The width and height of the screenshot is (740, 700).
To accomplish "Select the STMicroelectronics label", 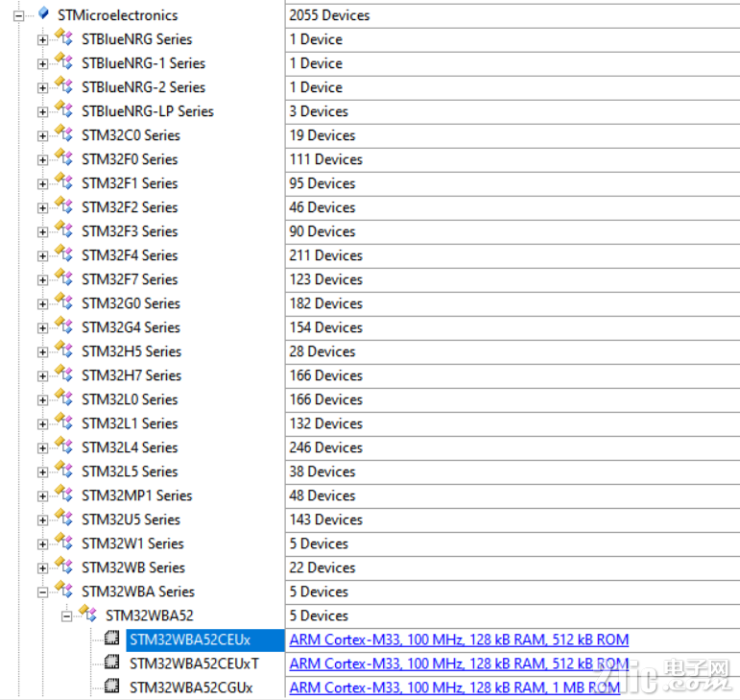I will point(117,15).
